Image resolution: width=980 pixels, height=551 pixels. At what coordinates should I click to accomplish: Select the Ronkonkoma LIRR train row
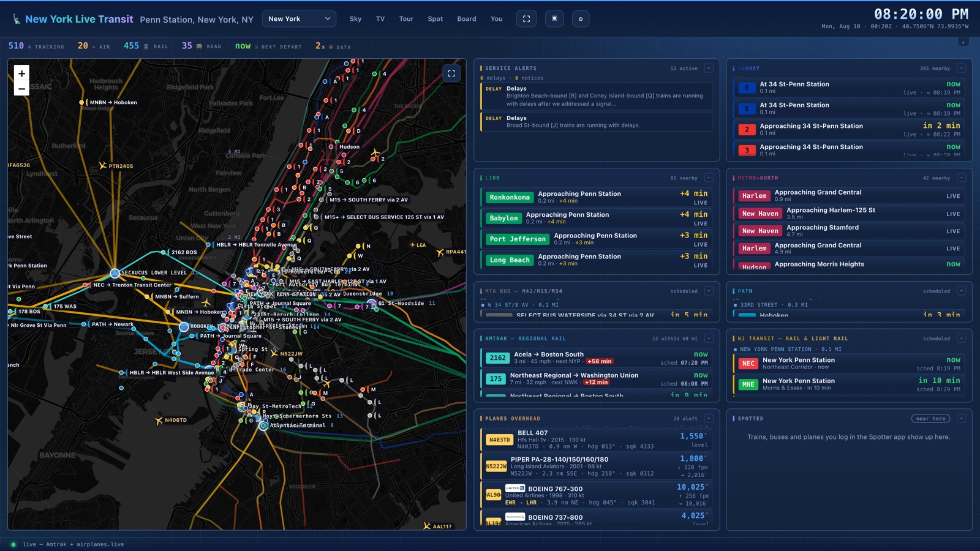pyautogui.click(x=597, y=198)
